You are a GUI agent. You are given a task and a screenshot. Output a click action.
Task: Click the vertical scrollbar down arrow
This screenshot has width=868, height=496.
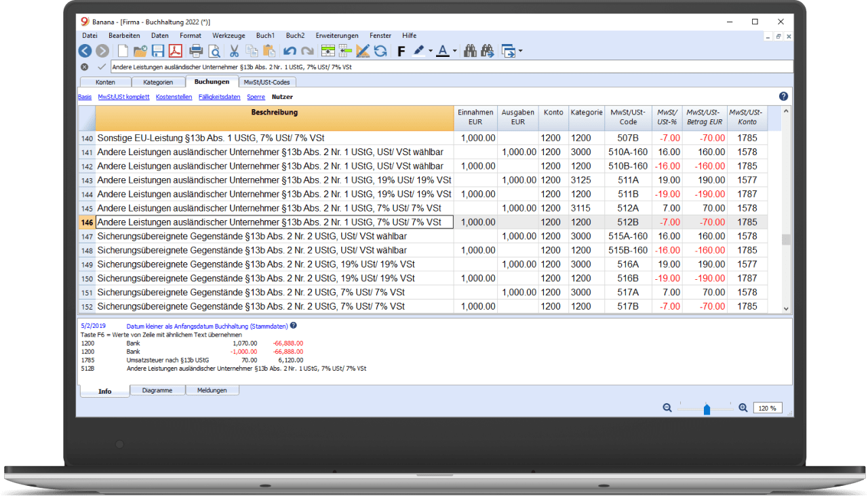pos(786,308)
